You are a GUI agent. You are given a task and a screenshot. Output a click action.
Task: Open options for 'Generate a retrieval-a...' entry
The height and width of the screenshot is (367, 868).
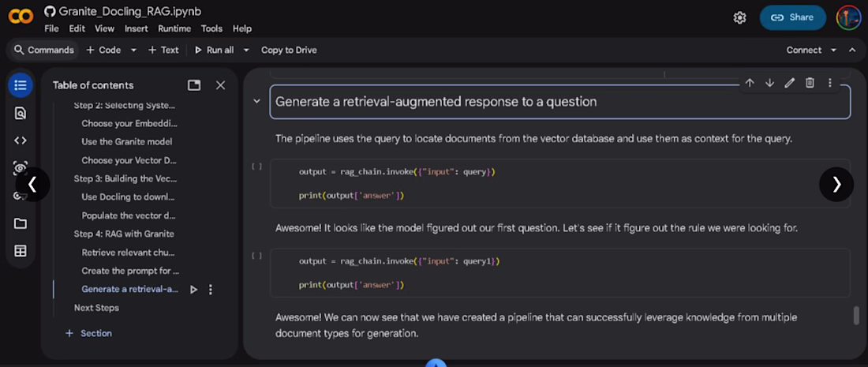[211, 290]
